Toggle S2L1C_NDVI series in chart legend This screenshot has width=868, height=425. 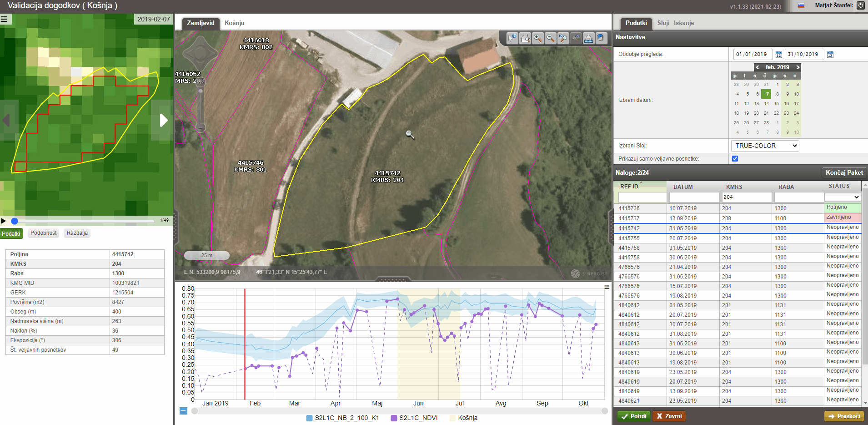coord(414,418)
